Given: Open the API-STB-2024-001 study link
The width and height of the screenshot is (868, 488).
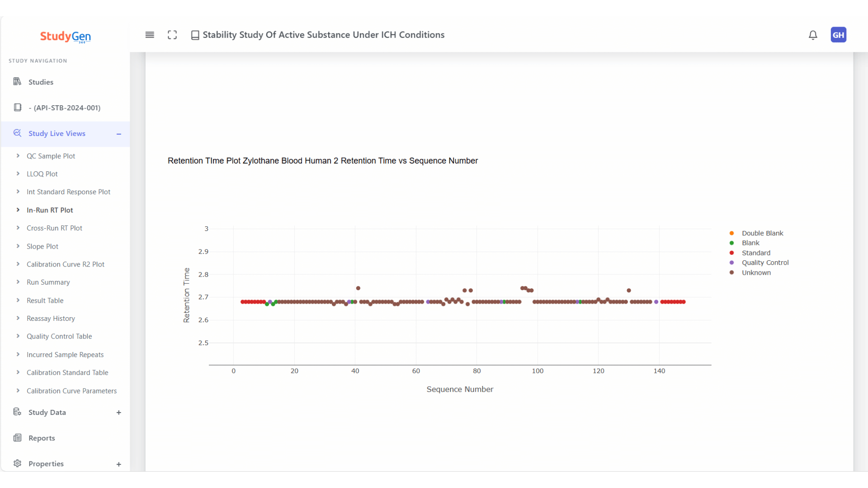Looking at the screenshot, I should click(64, 108).
